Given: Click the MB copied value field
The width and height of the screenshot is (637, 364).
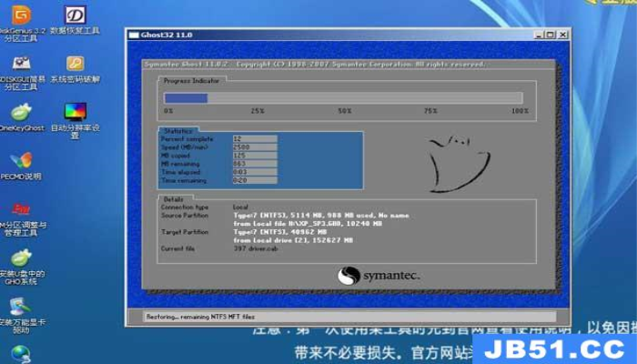Looking at the screenshot, I should (x=255, y=156).
